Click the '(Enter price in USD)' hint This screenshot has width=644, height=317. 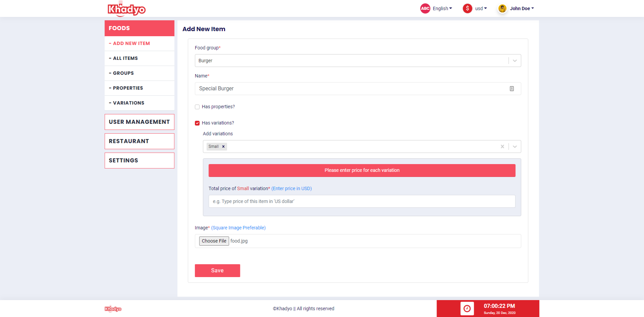coord(291,188)
